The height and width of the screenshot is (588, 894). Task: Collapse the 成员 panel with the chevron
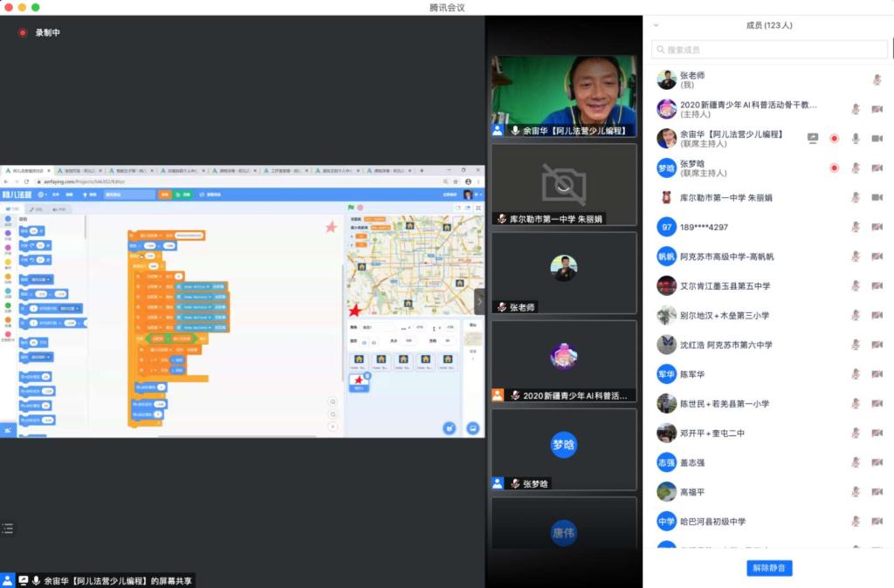(657, 25)
